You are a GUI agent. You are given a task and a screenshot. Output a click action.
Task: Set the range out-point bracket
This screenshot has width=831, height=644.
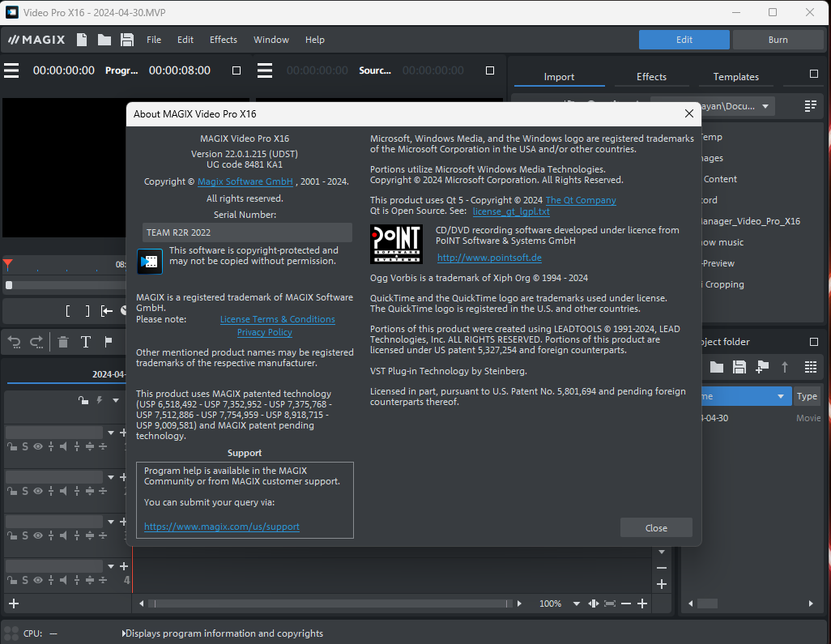(87, 311)
